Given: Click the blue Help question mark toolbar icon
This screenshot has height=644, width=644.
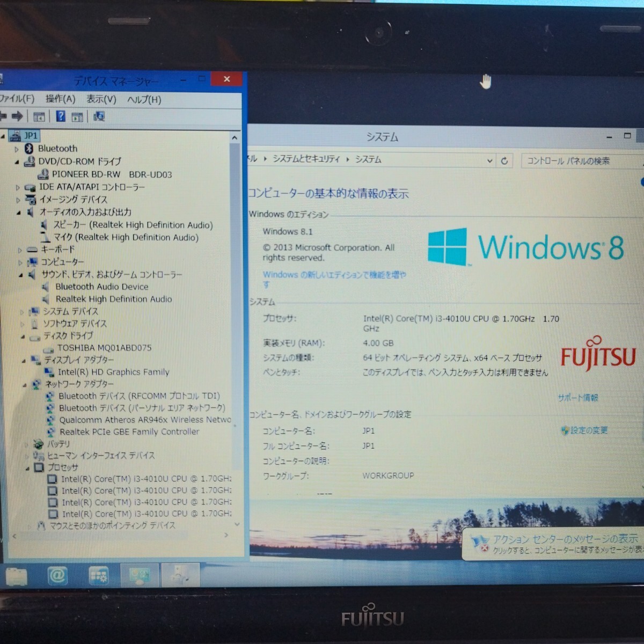Looking at the screenshot, I should click(x=61, y=116).
